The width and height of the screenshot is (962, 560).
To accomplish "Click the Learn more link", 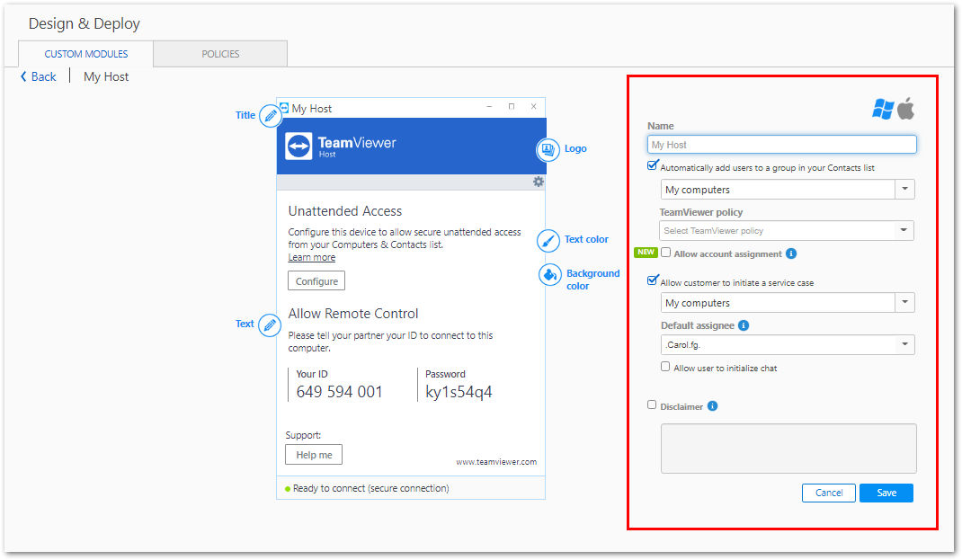I will point(312,258).
